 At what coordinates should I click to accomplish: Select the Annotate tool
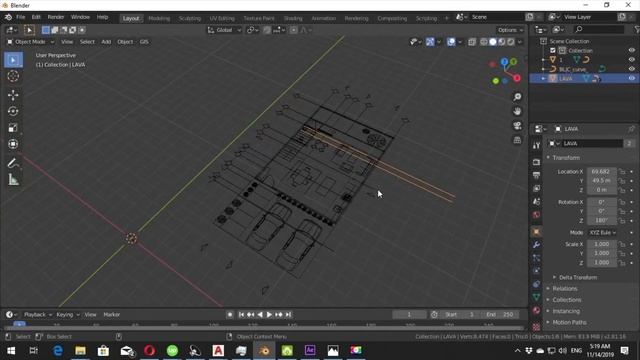[13, 163]
